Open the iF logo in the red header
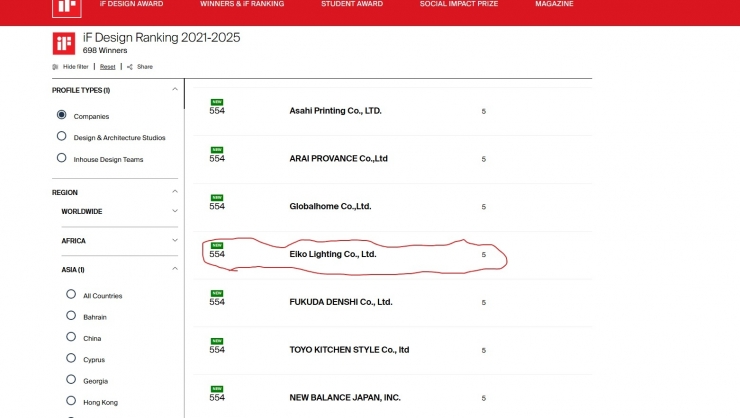 67,8
